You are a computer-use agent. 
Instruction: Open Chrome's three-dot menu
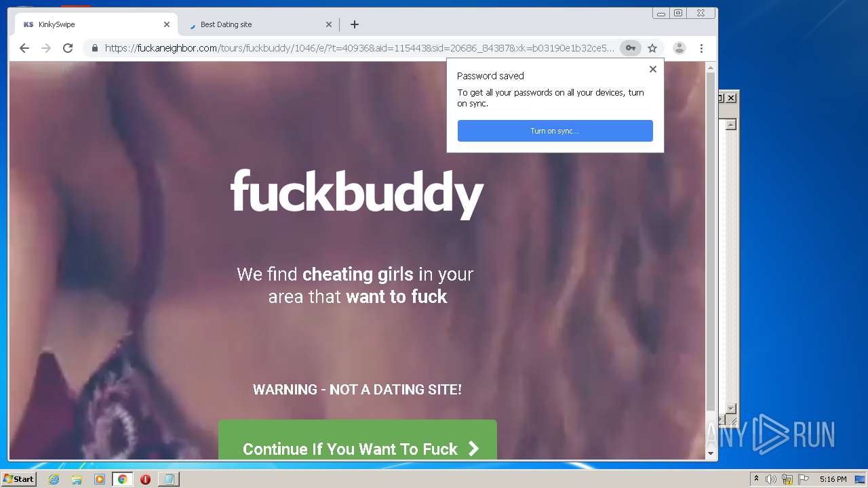(701, 48)
